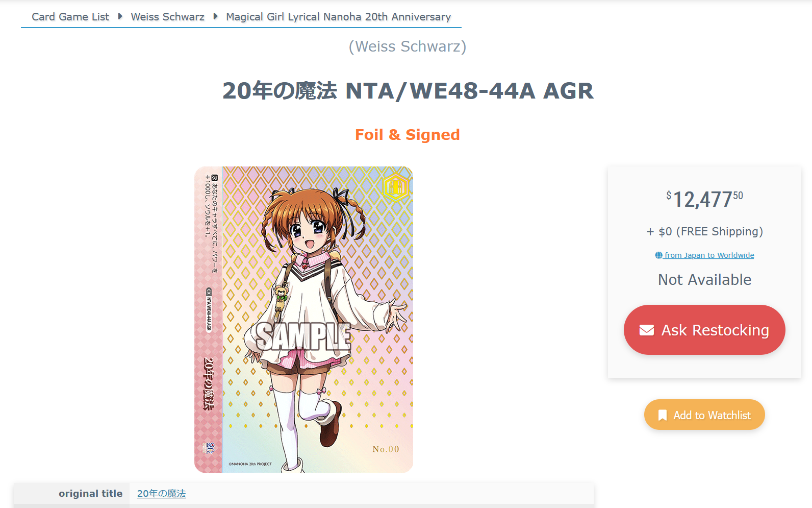Click the bookmark icon on Add to Watchlist
This screenshot has width=812, height=508.
pyautogui.click(x=663, y=415)
